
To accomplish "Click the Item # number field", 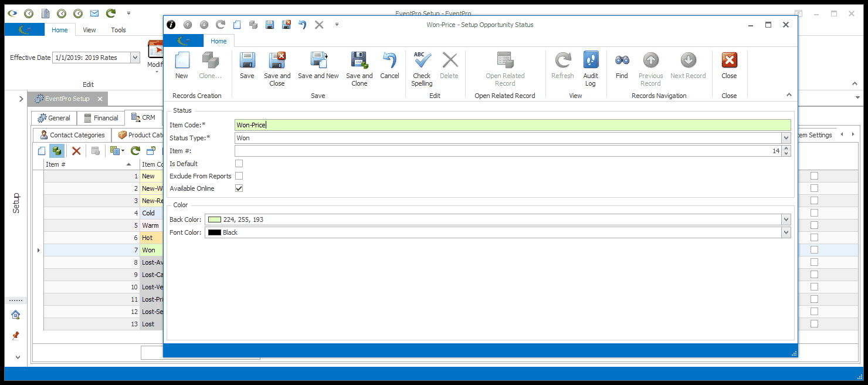I will tap(508, 151).
